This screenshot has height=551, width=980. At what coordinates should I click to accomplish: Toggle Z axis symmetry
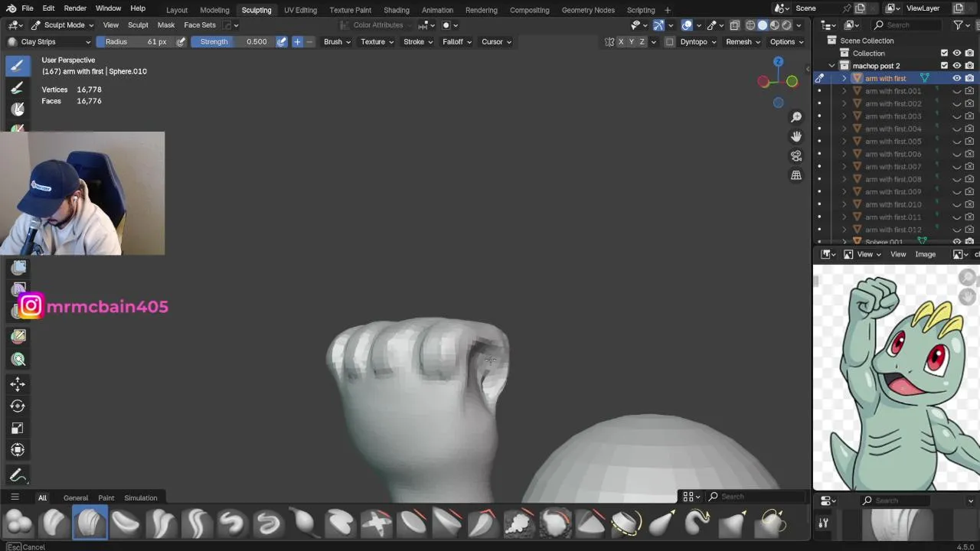642,42
